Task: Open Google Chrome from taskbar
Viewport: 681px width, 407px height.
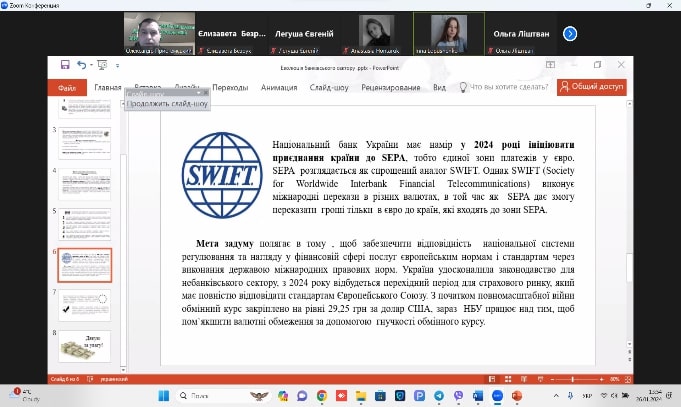Action: (x=322, y=396)
